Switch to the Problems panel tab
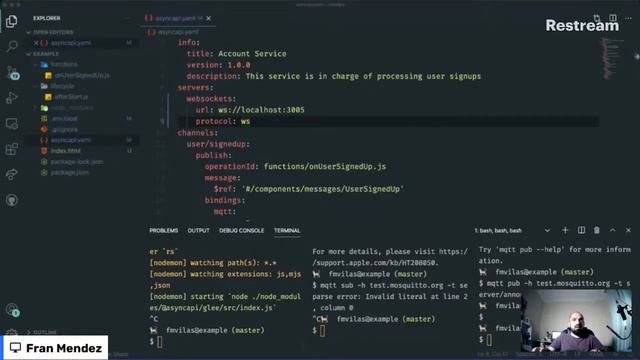The height and width of the screenshot is (360, 640). coord(164,231)
